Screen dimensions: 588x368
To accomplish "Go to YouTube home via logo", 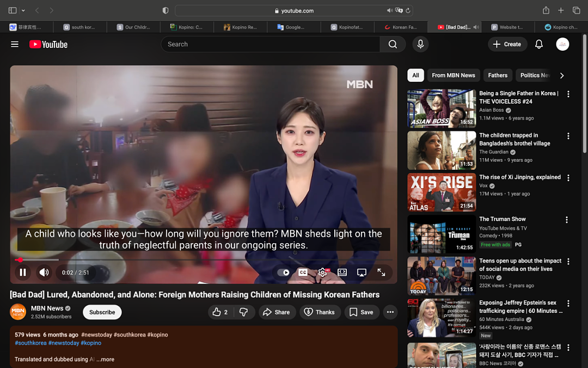I will point(48,44).
